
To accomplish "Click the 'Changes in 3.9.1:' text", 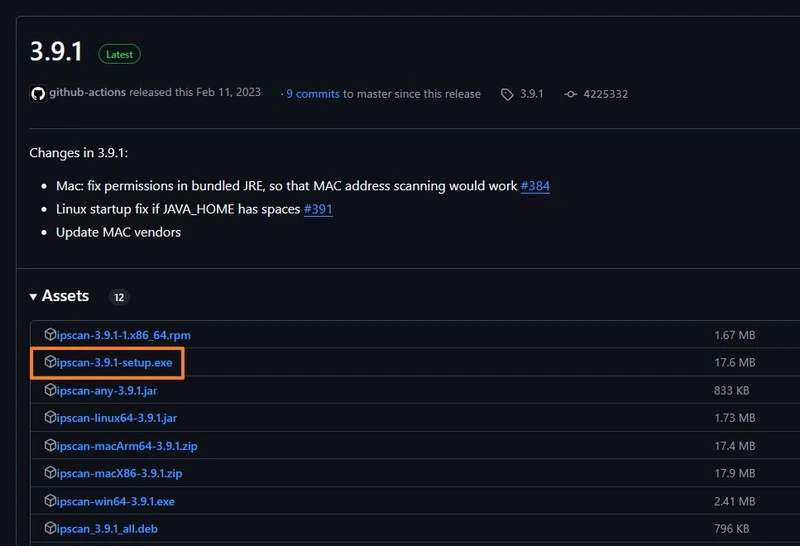I will [x=79, y=153].
